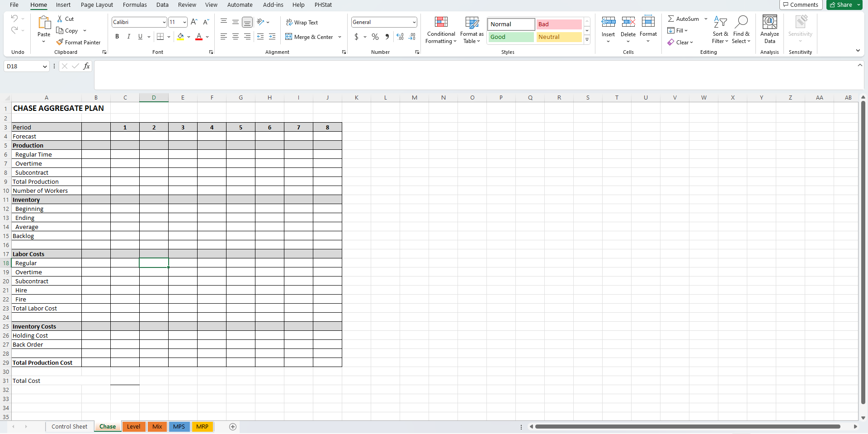Increase font size with the larger A icon
The image size is (868, 434).
click(x=194, y=22)
